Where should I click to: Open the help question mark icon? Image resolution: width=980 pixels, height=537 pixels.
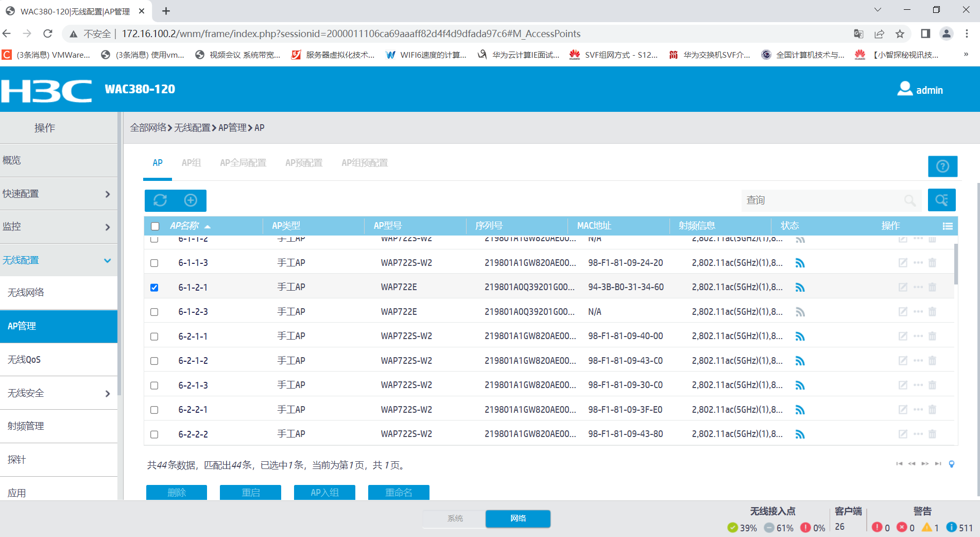[x=942, y=166]
